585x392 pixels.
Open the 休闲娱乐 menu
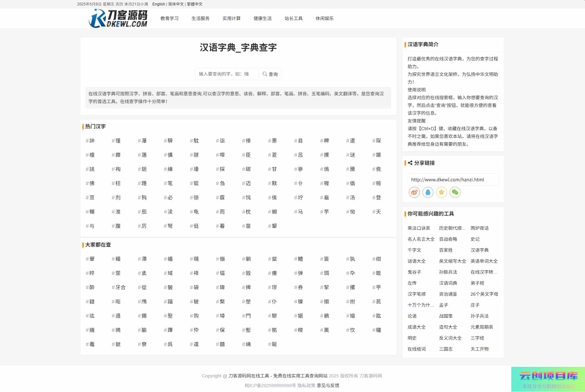coord(324,18)
